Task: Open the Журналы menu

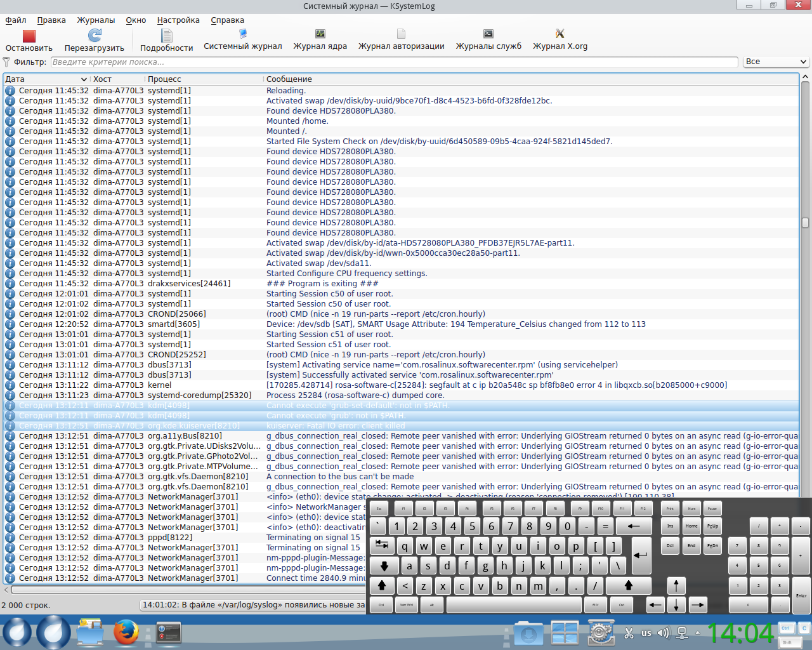Action: tap(96, 20)
